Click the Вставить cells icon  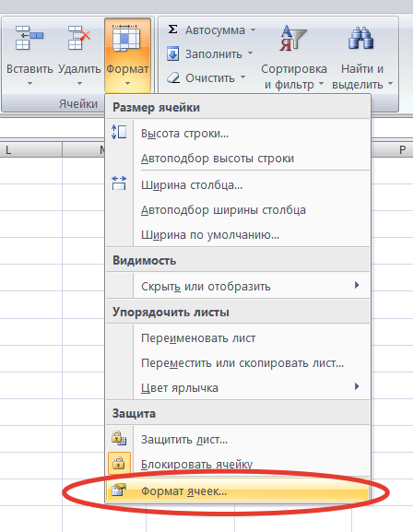[29, 38]
